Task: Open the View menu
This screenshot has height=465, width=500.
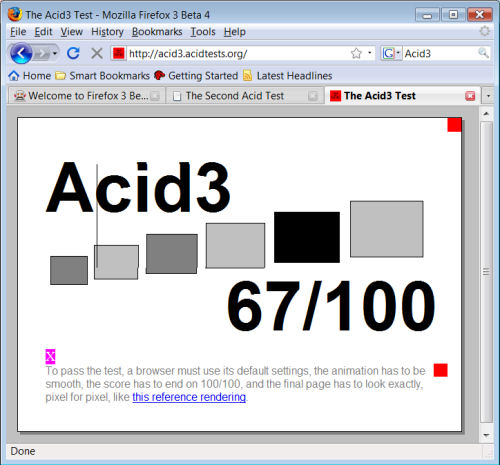Action: pos(71,32)
